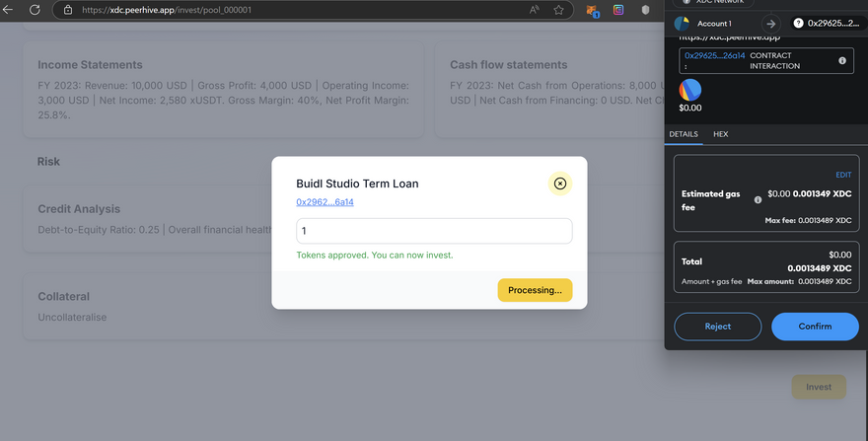The width and height of the screenshot is (868, 441).
Task: Click the investment amount input field
Action: (x=434, y=231)
